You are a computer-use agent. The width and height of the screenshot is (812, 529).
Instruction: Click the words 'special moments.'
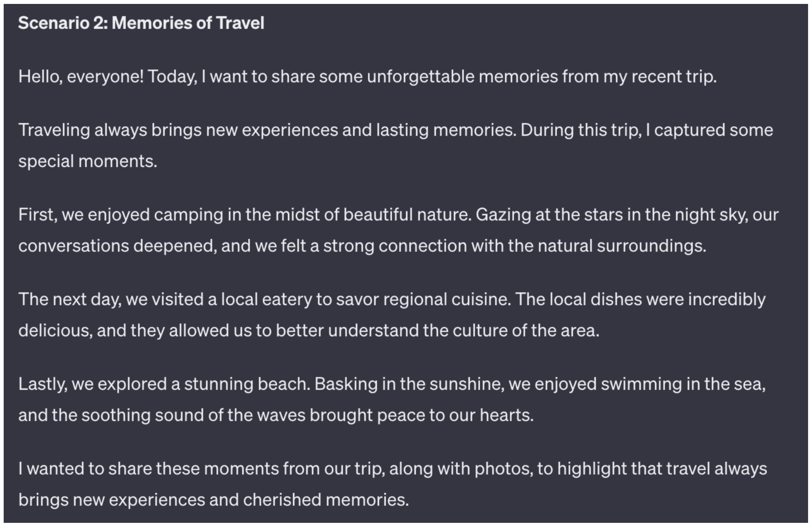(88, 161)
